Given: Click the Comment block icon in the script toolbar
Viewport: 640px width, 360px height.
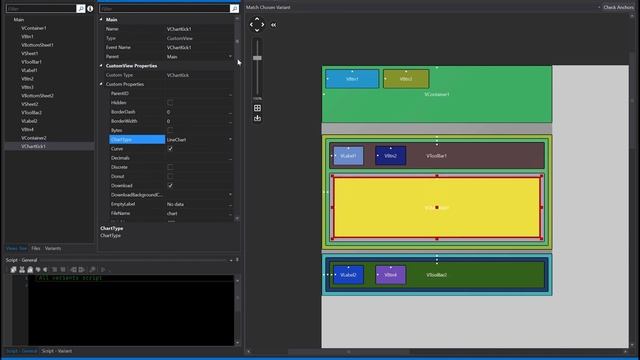Looking at the screenshot, I should [x=54, y=269].
